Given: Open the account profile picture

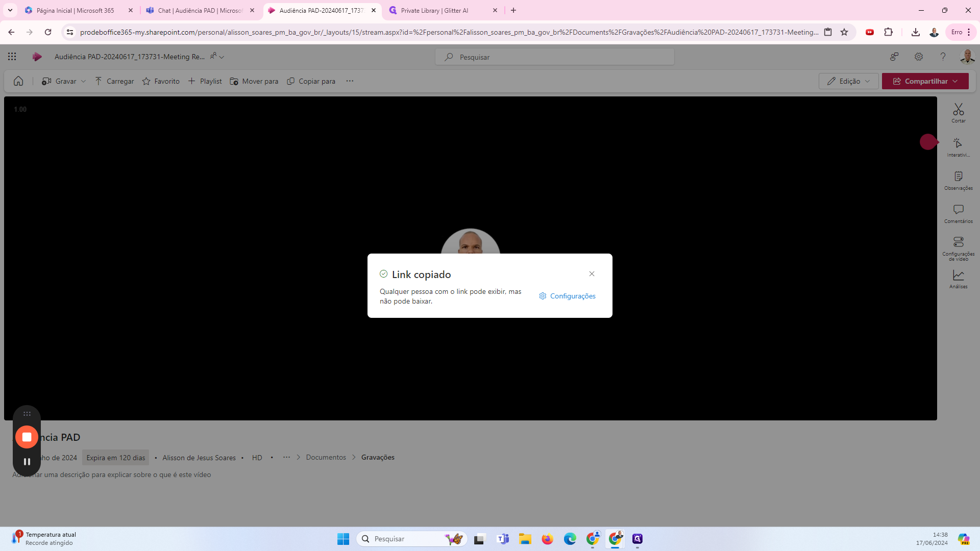Looking at the screenshot, I should (967, 57).
